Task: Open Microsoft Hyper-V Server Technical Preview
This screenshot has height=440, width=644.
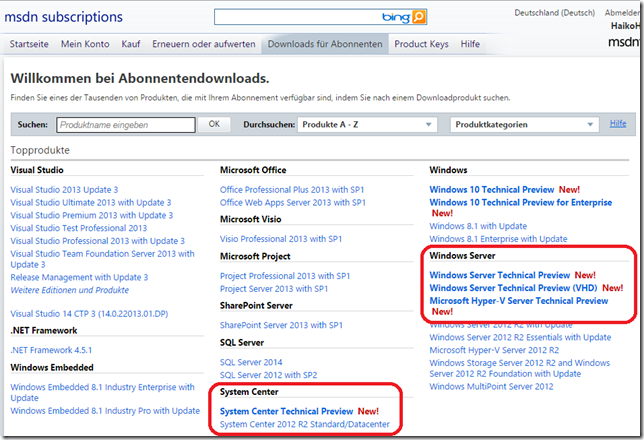Action: pos(519,301)
